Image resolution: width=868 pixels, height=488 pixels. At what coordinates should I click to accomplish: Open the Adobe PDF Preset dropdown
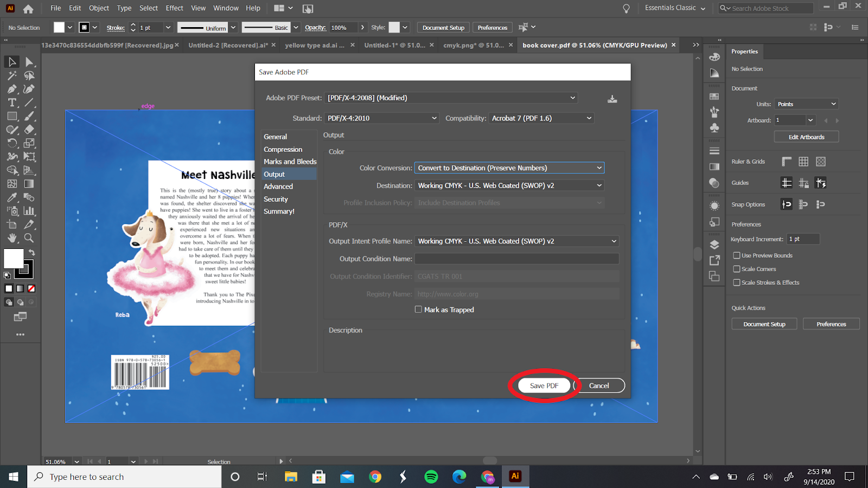[x=451, y=98]
